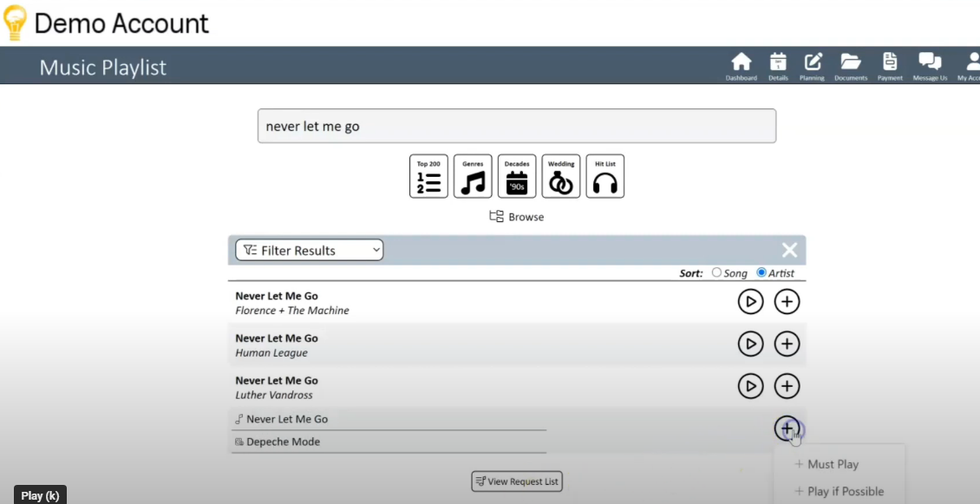Click the Music Playlist page title

(103, 68)
